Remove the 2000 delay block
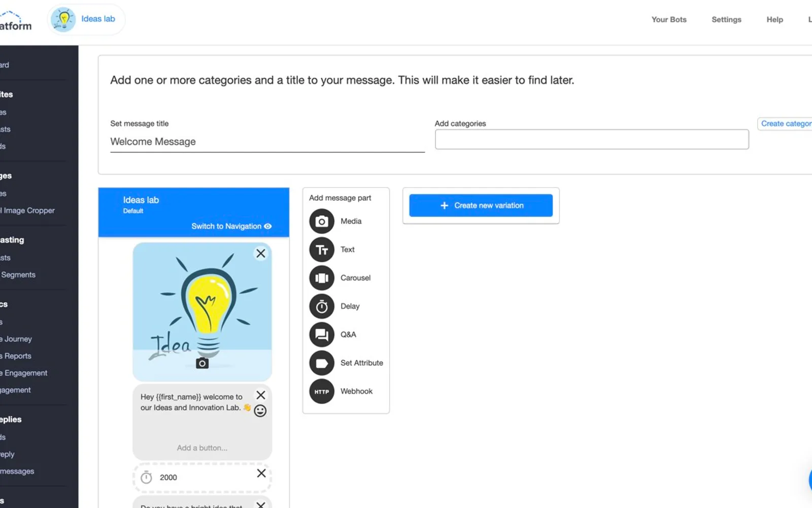 click(x=261, y=473)
